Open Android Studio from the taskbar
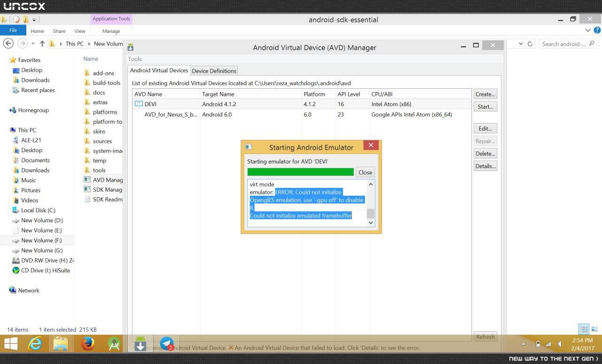Viewport: 602px width, 364px height. pyautogui.click(x=114, y=344)
